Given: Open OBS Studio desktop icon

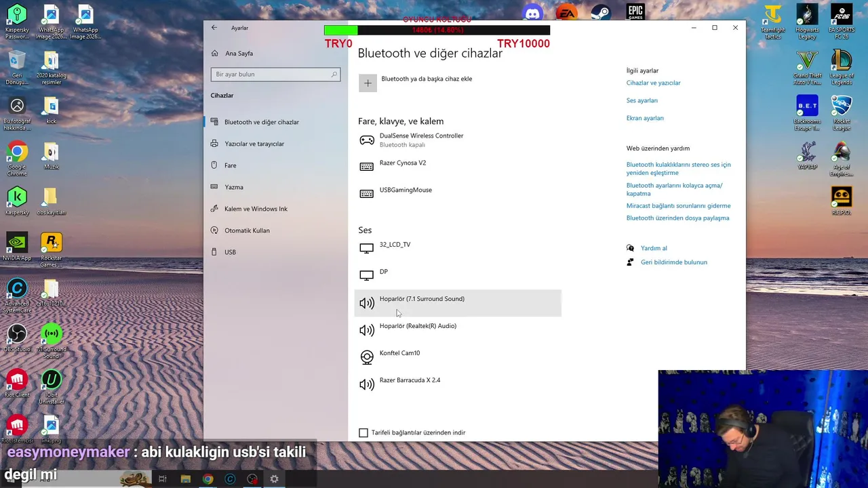Looking at the screenshot, I should (x=17, y=339).
